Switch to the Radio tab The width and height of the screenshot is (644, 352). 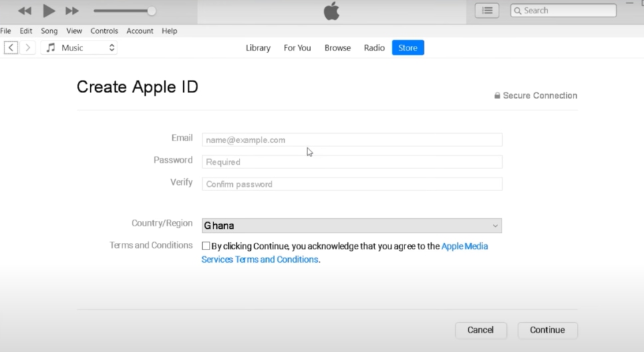tap(374, 48)
